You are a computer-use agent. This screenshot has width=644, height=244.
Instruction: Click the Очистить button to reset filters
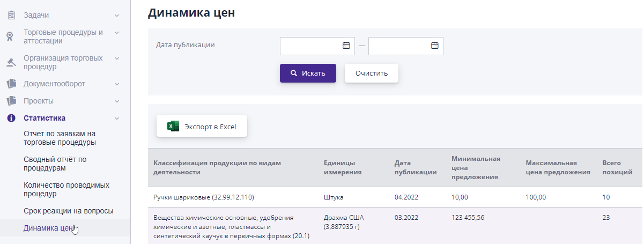coord(371,73)
